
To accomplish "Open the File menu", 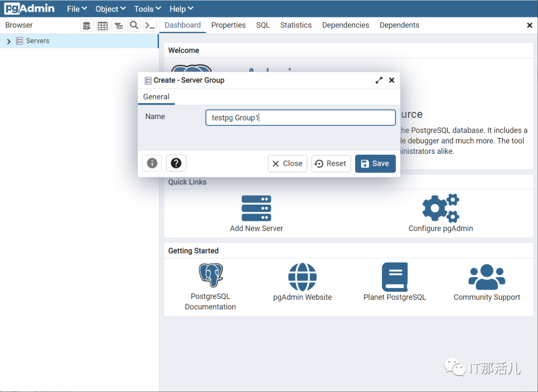I will (x=77, y=9).
